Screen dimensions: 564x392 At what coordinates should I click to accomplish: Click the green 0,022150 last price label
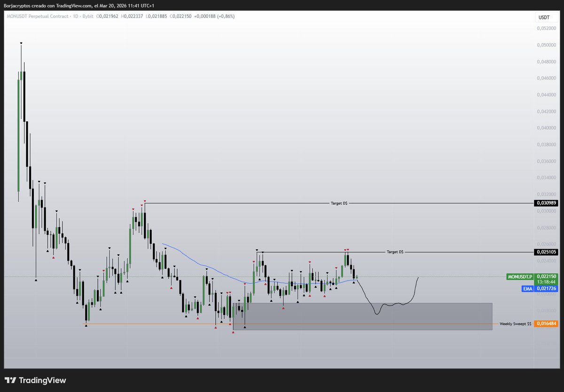(x=546, y=277)
